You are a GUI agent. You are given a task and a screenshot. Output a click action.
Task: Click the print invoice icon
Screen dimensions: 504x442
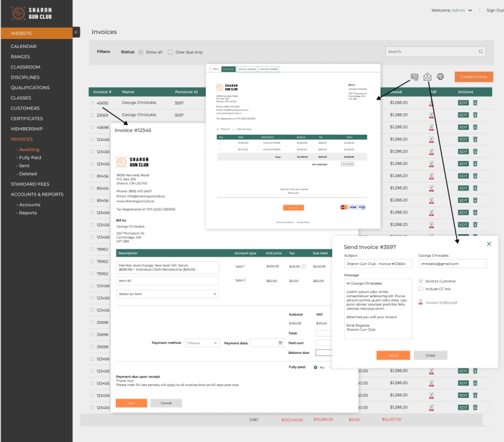pyautogui.click(x=440, y=76)
